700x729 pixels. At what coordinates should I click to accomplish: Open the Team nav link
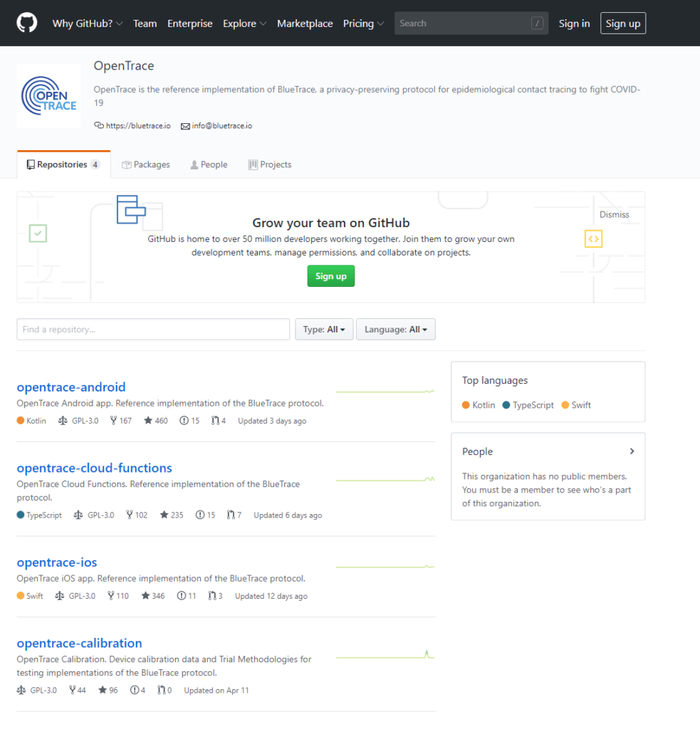click(x=145, y=23)
